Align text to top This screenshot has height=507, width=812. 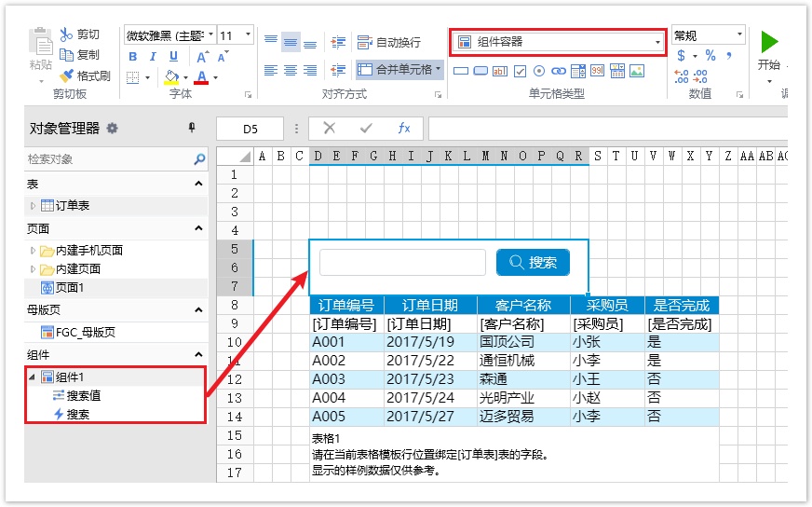[271, 42]
